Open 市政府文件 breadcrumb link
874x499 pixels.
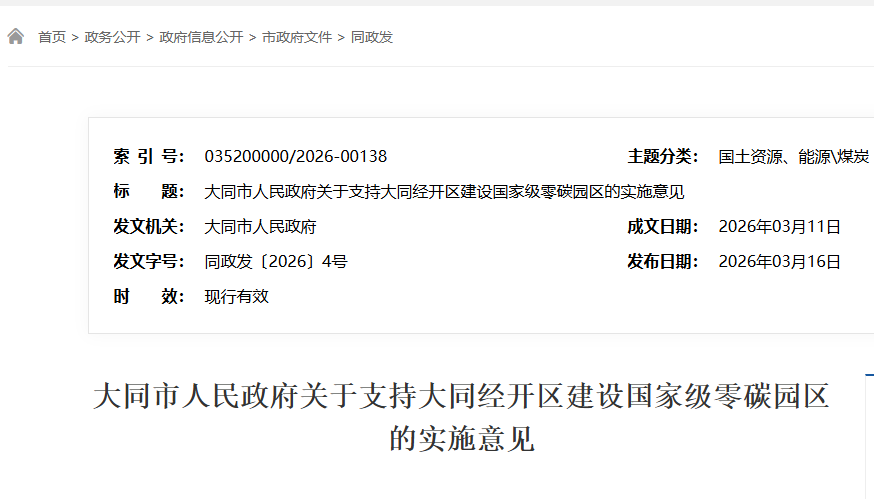click(x=297, y=37)
